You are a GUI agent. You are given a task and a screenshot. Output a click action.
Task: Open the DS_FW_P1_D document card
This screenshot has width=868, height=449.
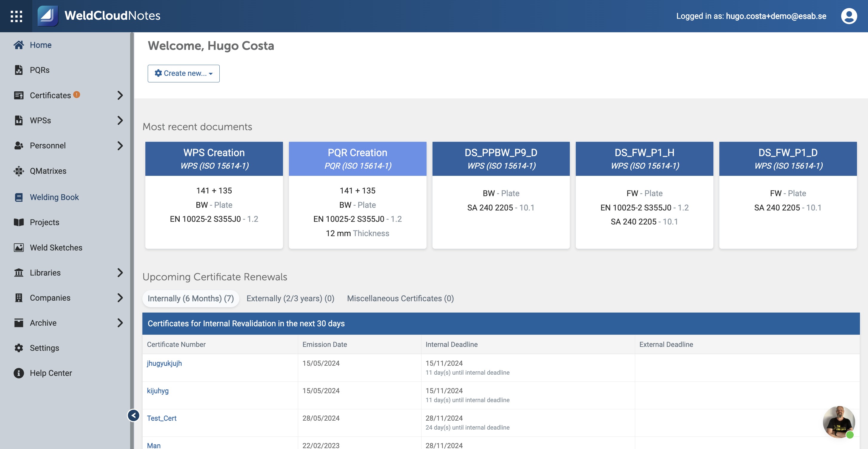[x=788, y=195]
